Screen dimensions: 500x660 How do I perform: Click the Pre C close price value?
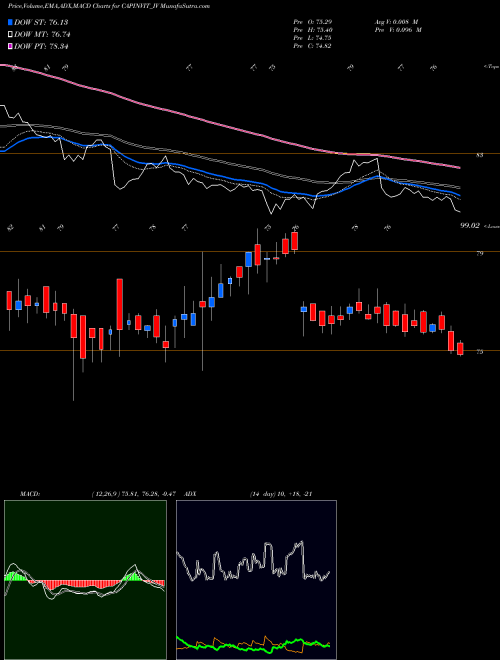[312, 46]
